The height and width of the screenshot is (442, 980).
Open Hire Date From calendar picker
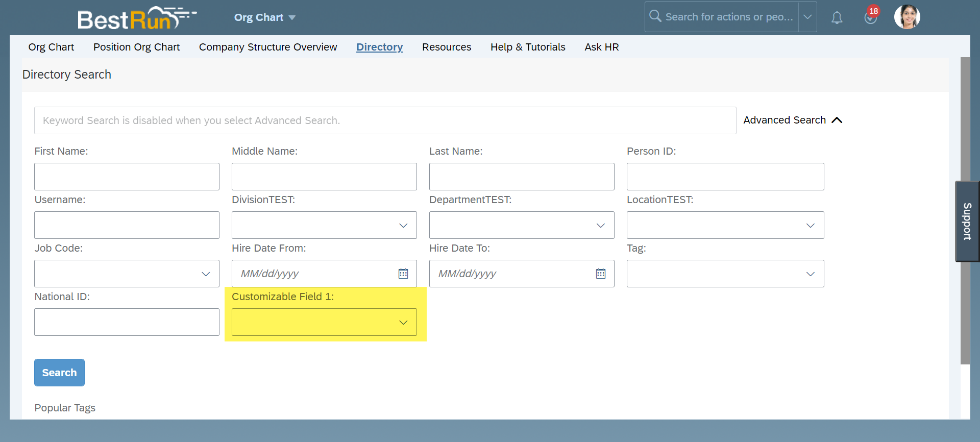[x=403, y=274]
